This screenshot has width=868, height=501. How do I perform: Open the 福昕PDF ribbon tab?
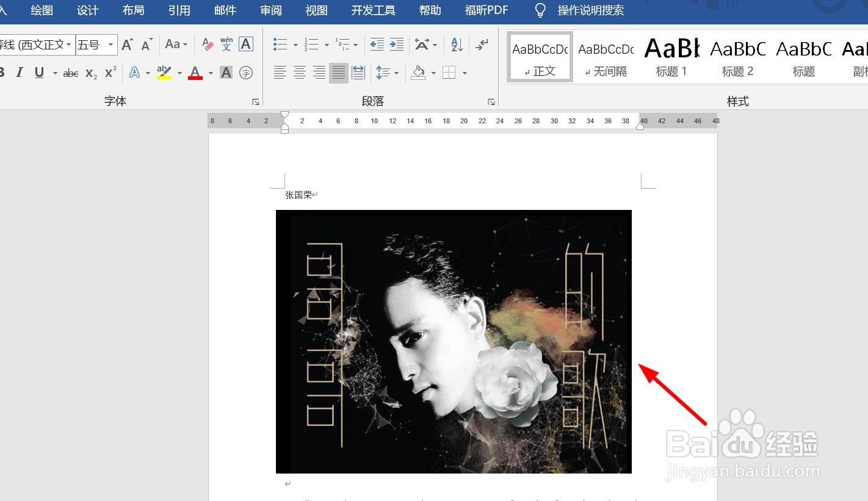[486, 10]
